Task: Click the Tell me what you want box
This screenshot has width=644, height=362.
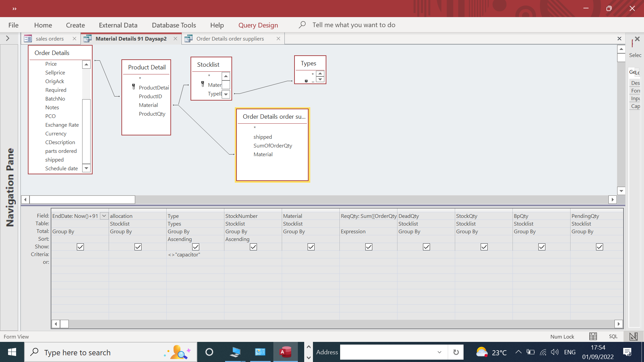Action: [x=354, y=25]
